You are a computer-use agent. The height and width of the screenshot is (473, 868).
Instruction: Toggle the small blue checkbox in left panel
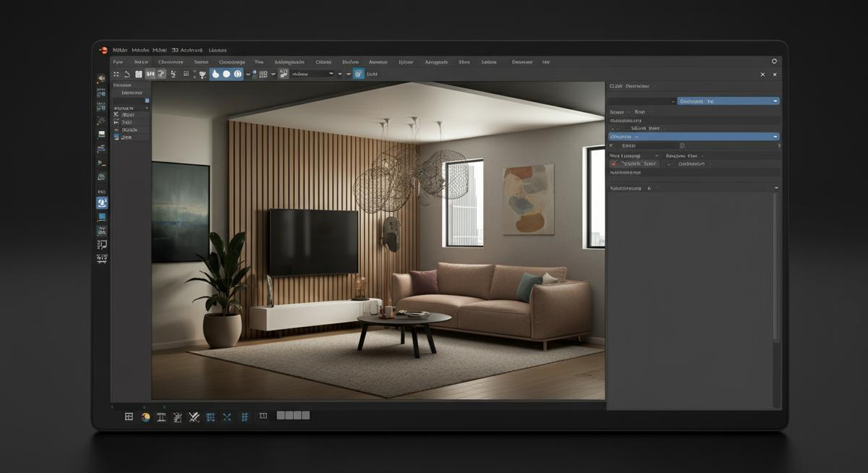click(x=147, y=101)
